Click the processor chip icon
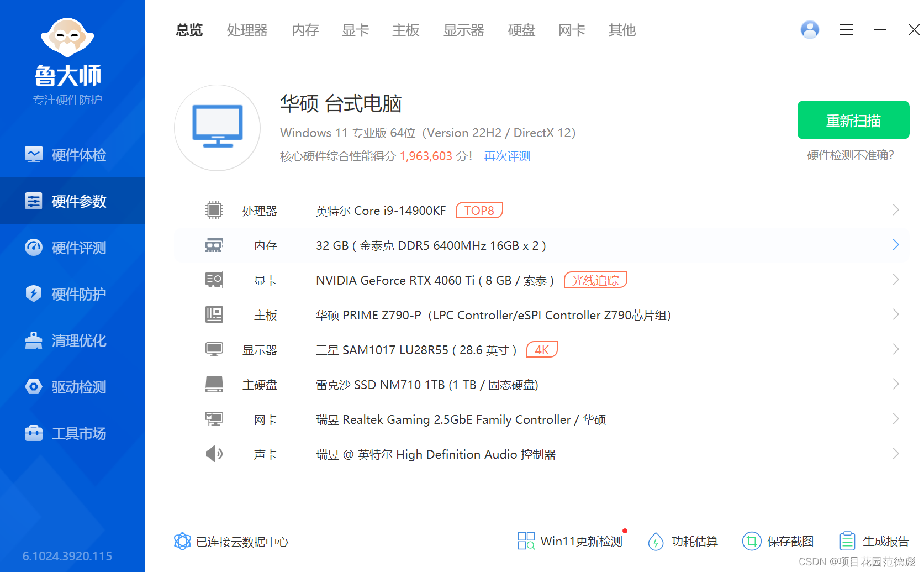The width and height of the screenshot is (924, 572). [x=214, y=210]
